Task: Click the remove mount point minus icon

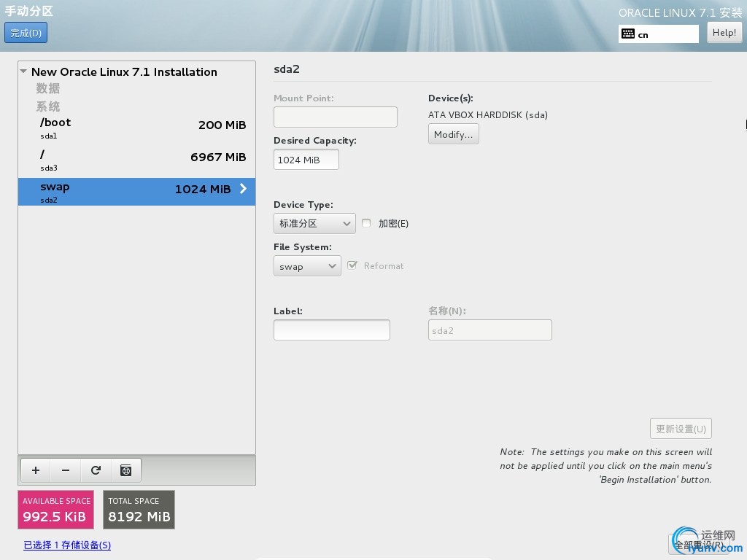Action: point(66,470)
